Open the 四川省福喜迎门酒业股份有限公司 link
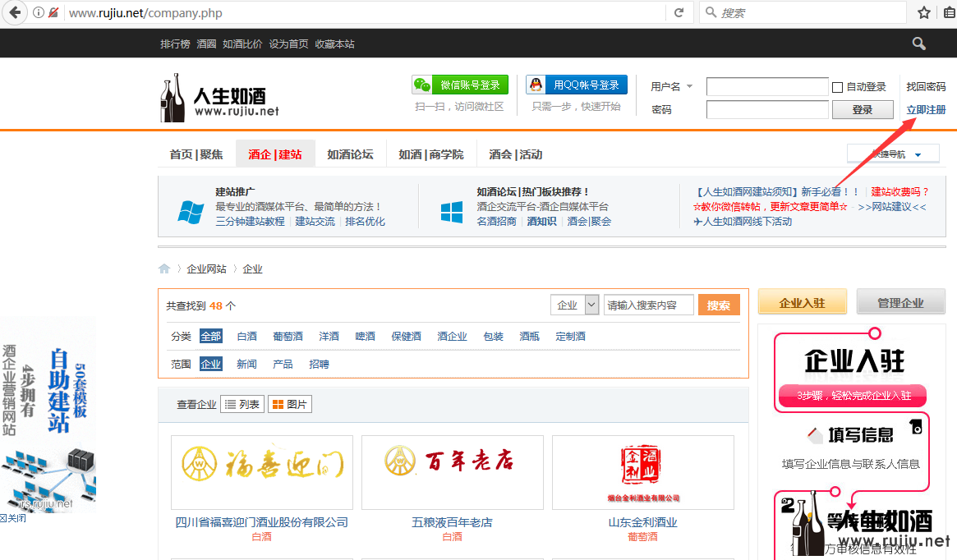957x560 pixels. coord(262,522)
